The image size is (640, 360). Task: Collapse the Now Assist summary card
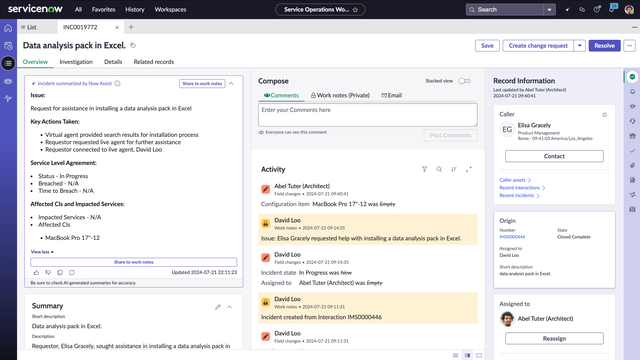click(x=231, y=83)
